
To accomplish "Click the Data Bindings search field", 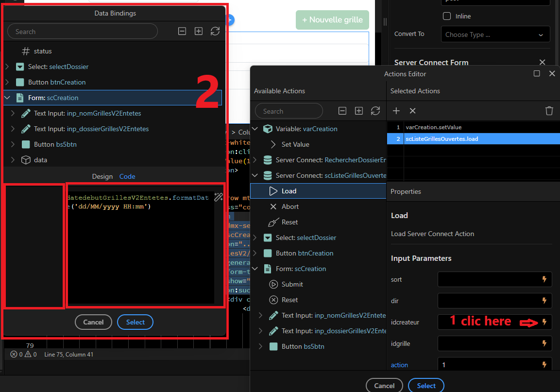I will pyautogui.click(x=83, y=32).
